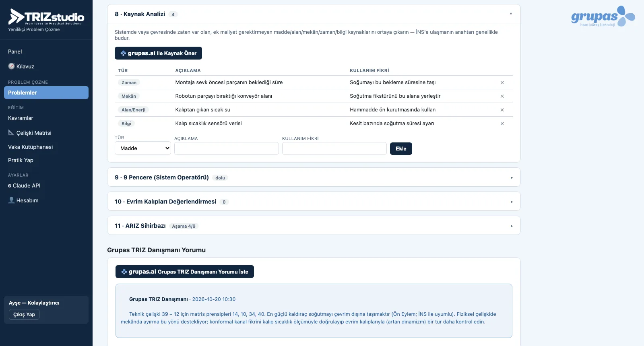Click user label 'Ayşe — Kolaylaştırıcı'
This screenshot has height=346, width=644.
point(34,303)
